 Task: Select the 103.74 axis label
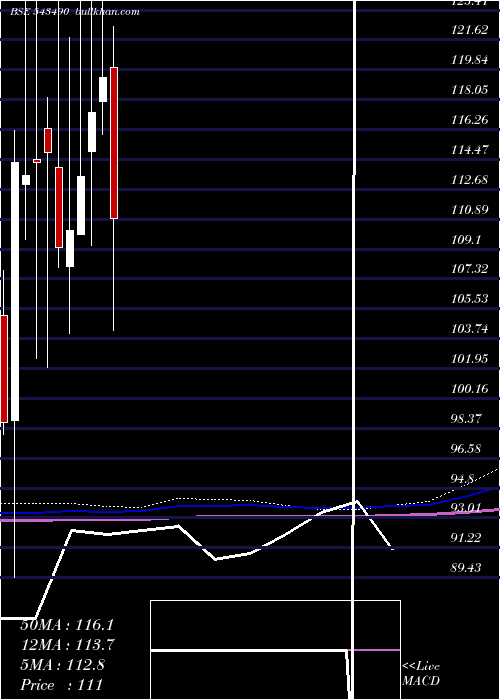pos(469,329)
